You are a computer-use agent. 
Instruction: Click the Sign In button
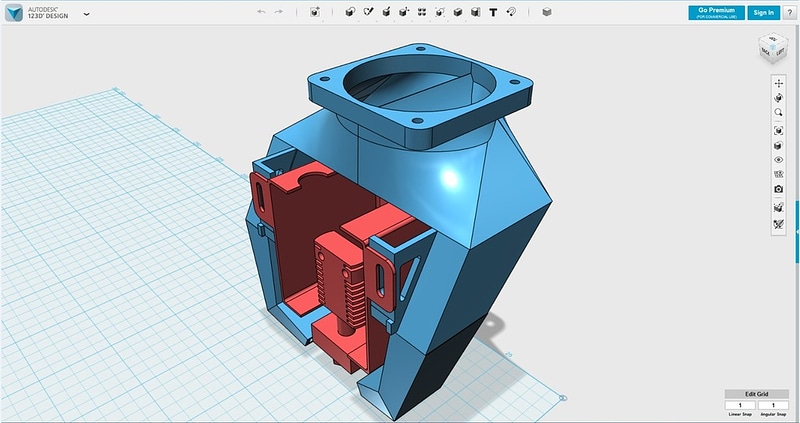pyautogui.click(x=764, y=13)
